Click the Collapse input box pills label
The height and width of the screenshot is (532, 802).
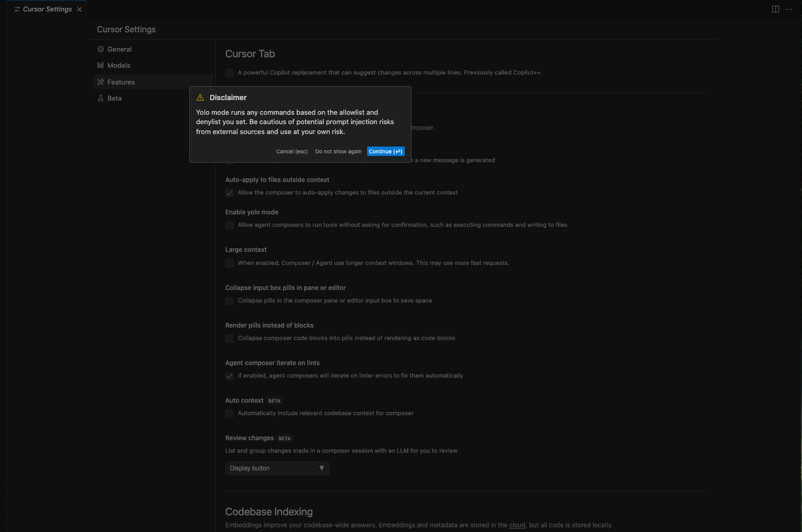pyautogui.click(x=286, y=288)
